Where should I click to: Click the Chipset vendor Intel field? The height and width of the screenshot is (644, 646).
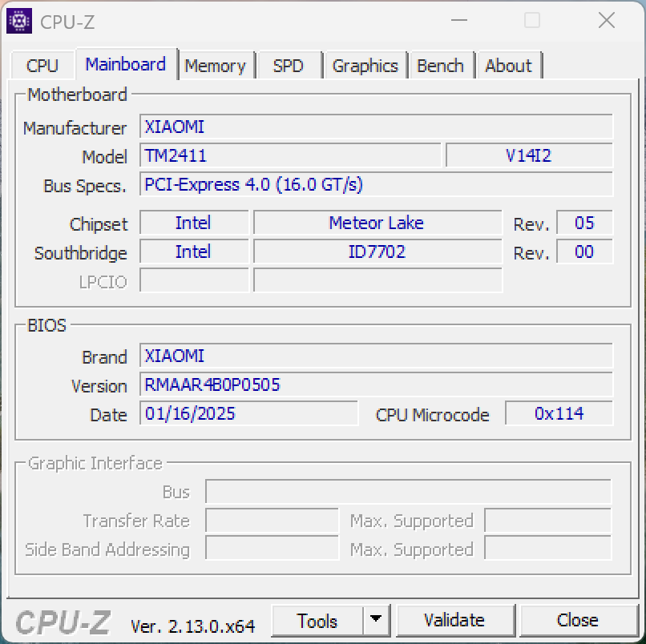[194, 223]
